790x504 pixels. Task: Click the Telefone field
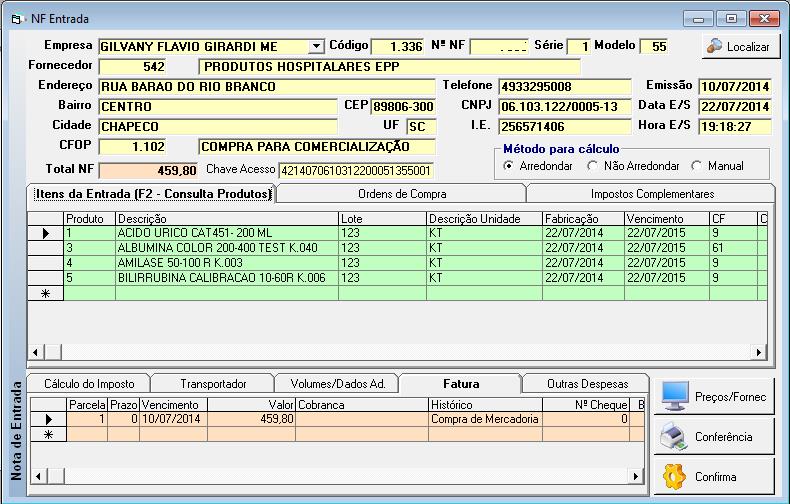click(565, 87)
